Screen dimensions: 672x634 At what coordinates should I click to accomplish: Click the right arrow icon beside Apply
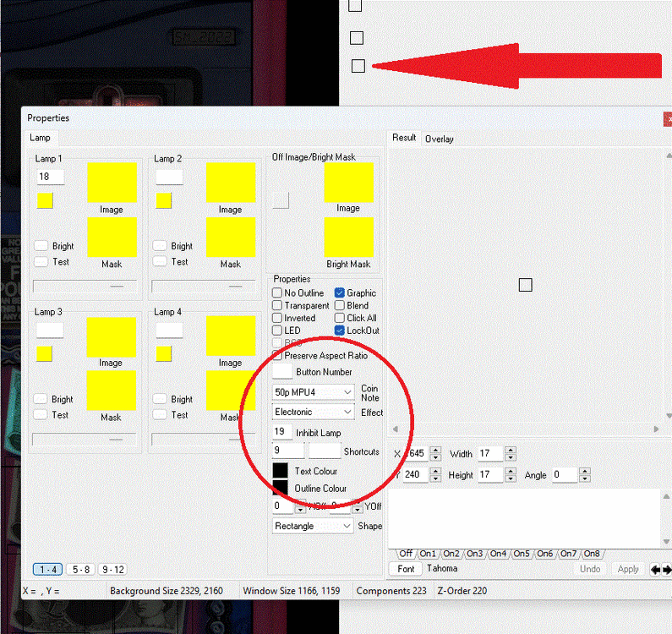(x=666, y=569)
